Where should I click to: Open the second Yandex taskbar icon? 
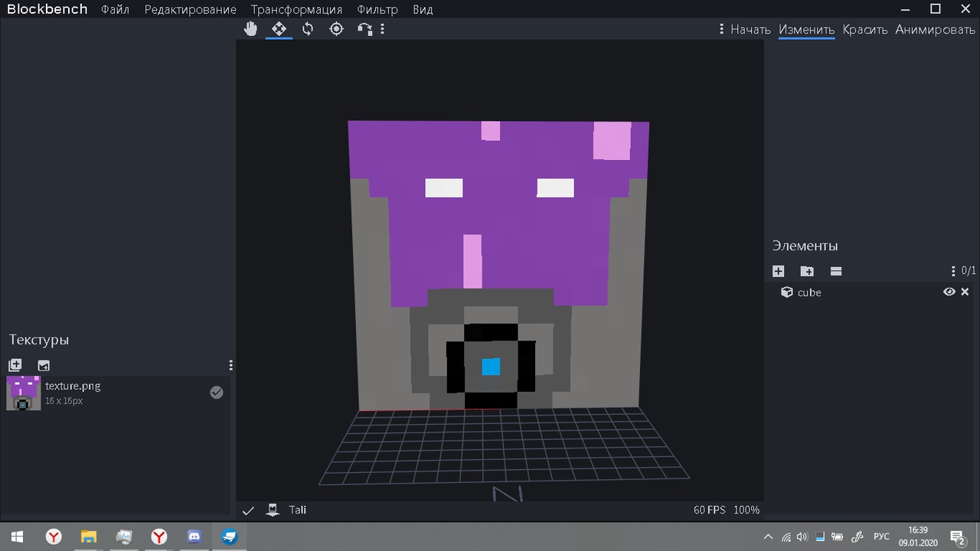coord(158,537)
